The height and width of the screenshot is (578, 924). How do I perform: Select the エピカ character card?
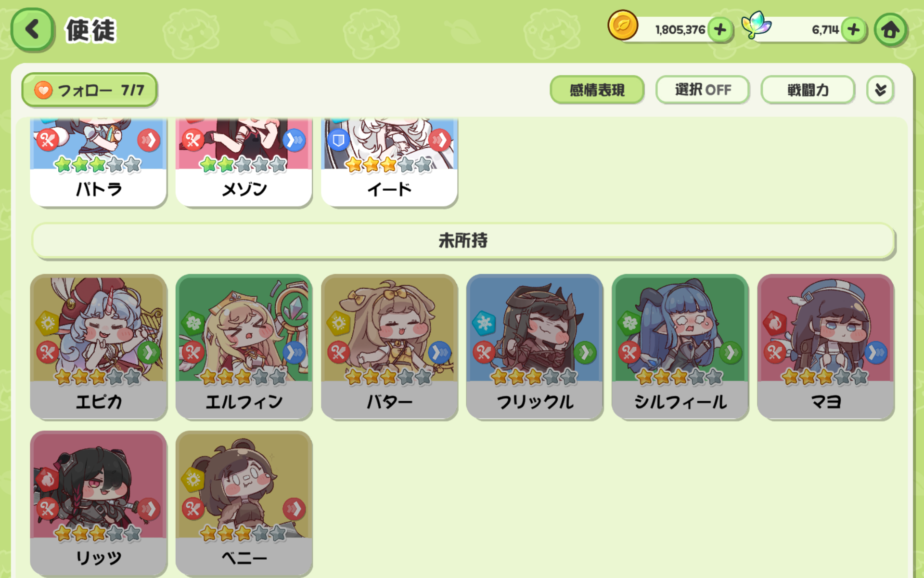click(x=99, y=347)
